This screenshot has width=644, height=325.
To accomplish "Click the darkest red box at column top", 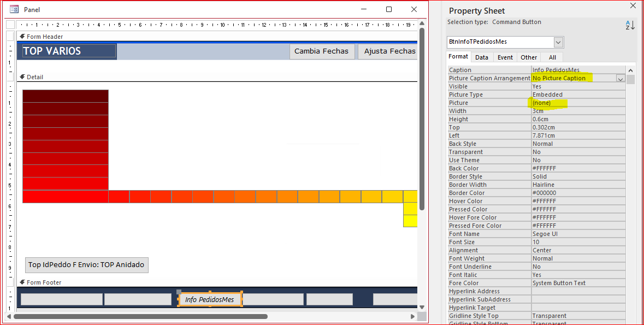I will 66,96.
